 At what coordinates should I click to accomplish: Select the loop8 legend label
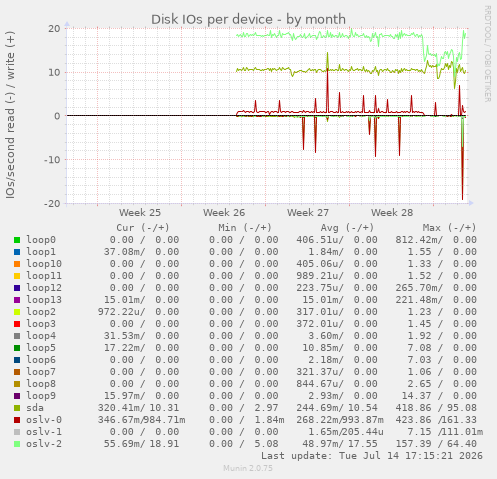click(x=41, y=385)
